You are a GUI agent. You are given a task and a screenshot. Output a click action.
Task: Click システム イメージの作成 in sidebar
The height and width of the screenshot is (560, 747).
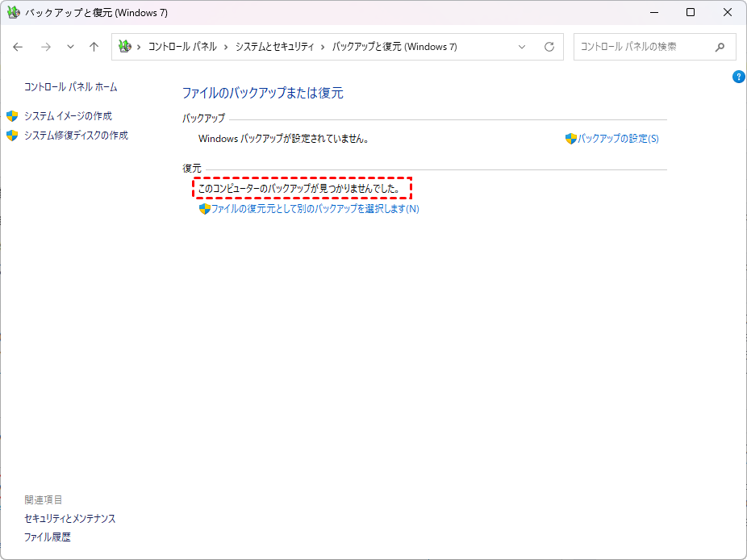tap(68, 116)
